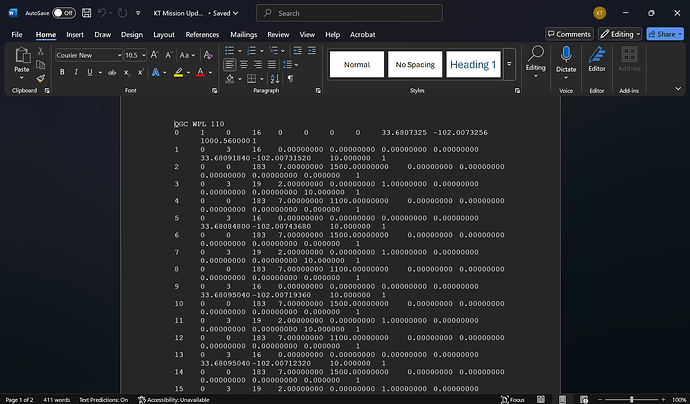Switch to Web Layout view icon
This screenshot has width=690, height=404.
click(x=584, y=399)
